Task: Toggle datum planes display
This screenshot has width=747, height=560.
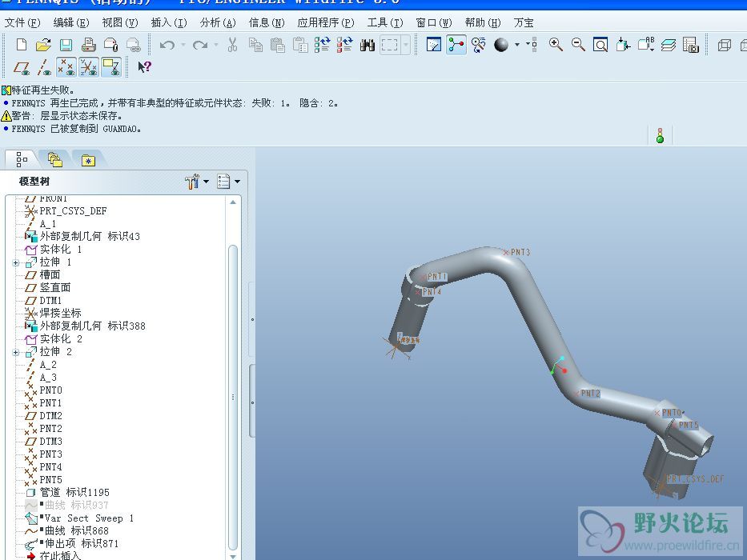Action: coord(21,67)
